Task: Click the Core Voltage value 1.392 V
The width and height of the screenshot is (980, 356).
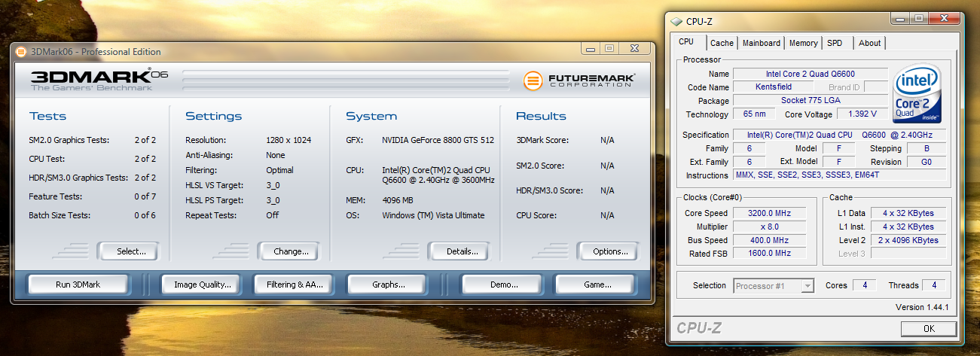Action: click(x=862, y=114)
